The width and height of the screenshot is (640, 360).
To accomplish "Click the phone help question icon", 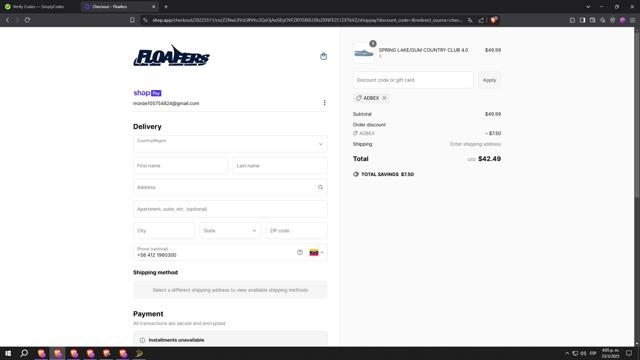I will pyautogui.click(x=300, y=252).
